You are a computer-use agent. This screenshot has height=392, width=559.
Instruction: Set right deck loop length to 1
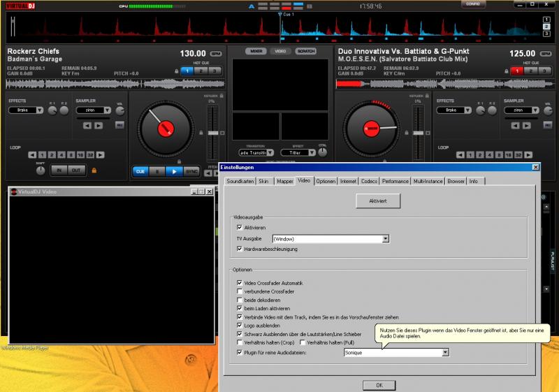(470, 154)
